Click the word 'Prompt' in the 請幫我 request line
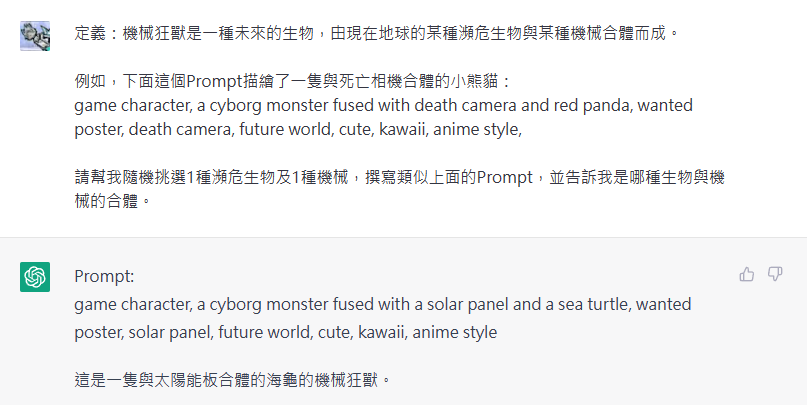807x405 pixels. (504, 178)
